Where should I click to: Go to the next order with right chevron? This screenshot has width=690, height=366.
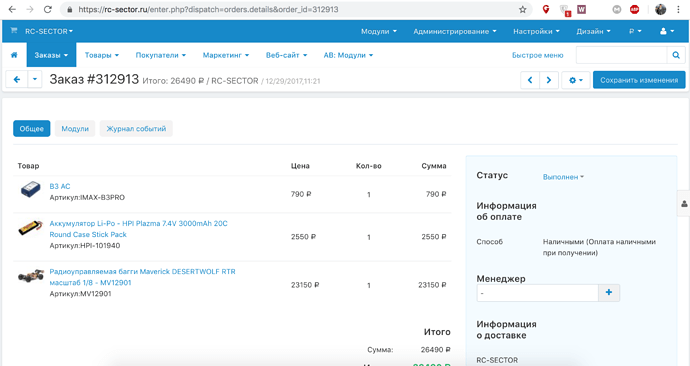tap(549, 80)
